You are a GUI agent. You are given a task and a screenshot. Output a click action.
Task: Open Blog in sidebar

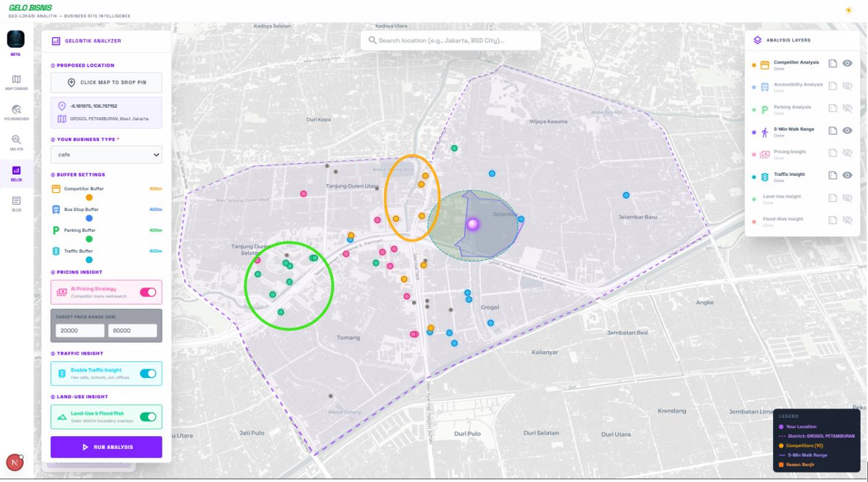[x=16, y=204]
